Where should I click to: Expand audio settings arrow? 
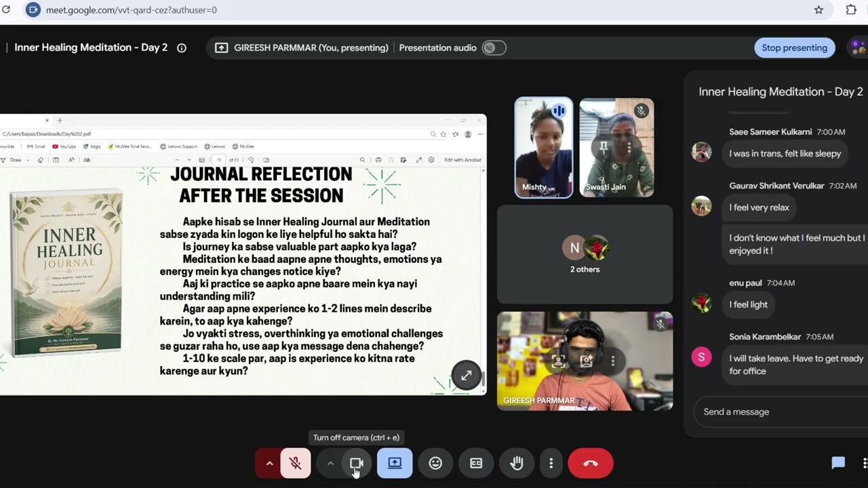[269, 464]
